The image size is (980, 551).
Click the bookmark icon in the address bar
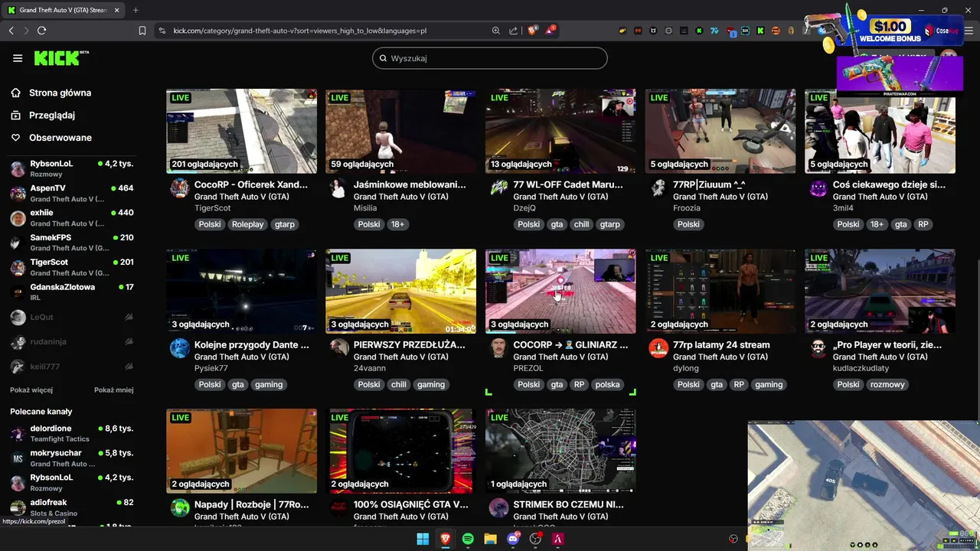click(142, 31)
